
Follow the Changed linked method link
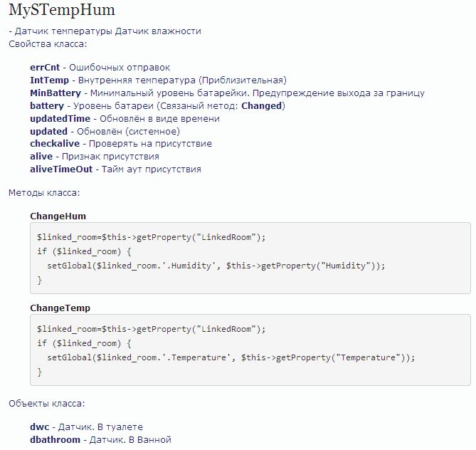tap(261, 106)
